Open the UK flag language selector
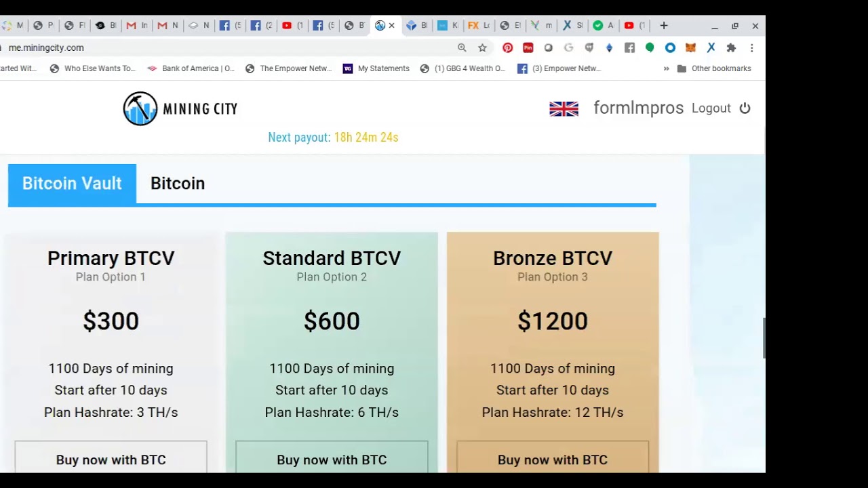Image resolution: width=868 pixels, height=488 pixels. (564, 108)
